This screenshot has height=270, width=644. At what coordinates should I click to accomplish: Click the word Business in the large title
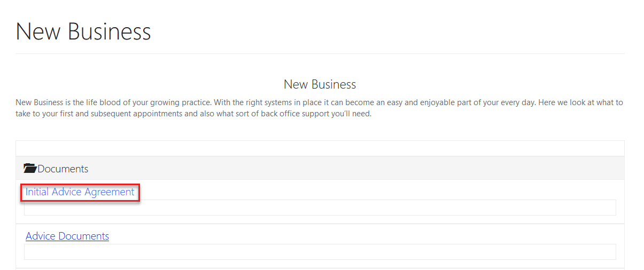tap(110, 31)
